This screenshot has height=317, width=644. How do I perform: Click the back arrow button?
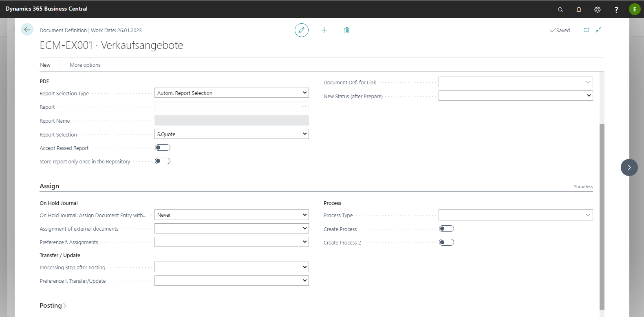[x=27, y=29]
